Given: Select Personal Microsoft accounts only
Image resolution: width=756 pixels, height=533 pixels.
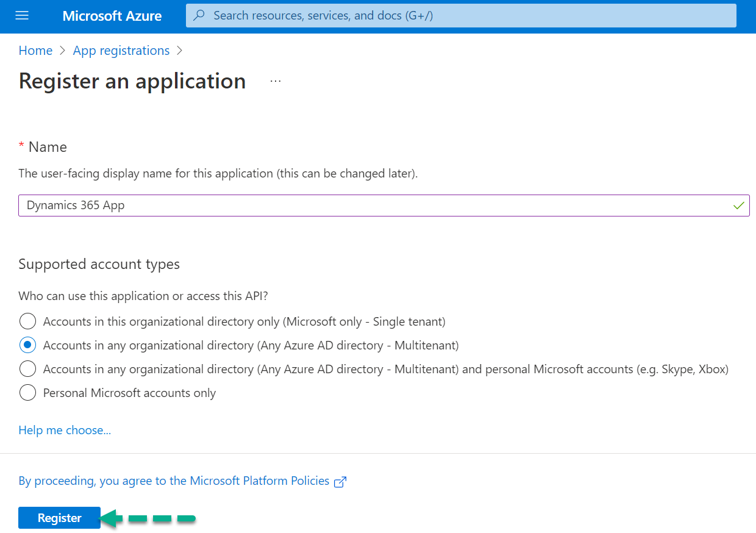Looking at the screenshot, I should click(27, 392).
